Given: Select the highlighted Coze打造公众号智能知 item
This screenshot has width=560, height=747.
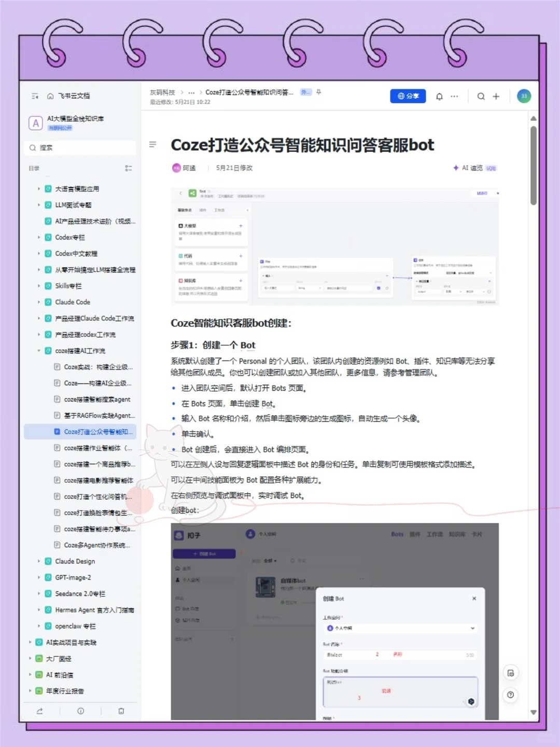Looking at the screenshot, I should point(80,432).
